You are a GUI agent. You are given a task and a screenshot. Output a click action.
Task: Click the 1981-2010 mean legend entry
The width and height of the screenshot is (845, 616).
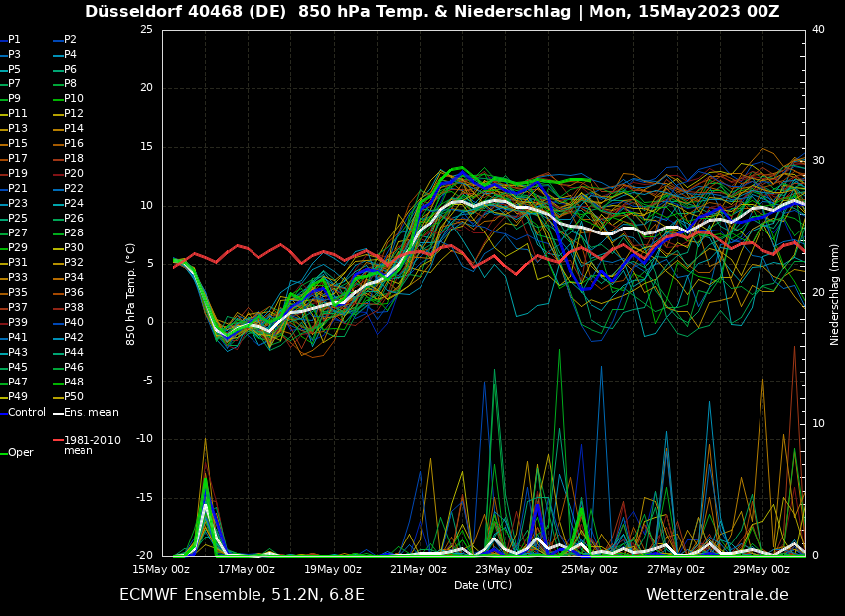point(91,445)
